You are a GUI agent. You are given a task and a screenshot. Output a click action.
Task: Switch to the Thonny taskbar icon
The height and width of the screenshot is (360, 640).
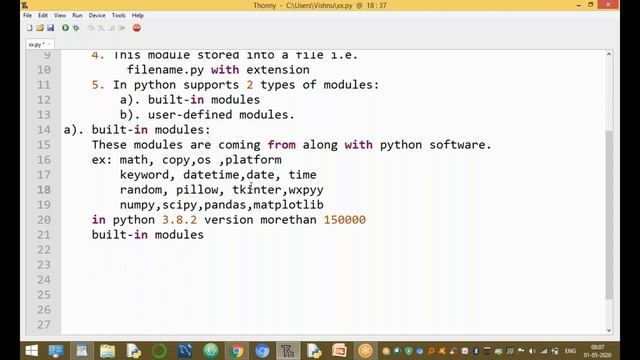(288, 351)
